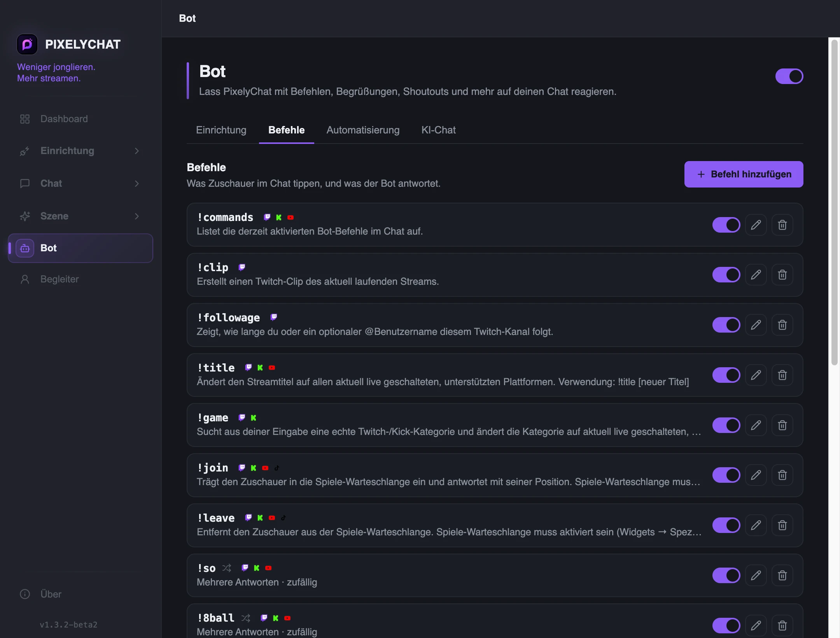Click the PIXELYCHAT brand title
This screenshot has height=638, width=840.
tap(83, 44)
